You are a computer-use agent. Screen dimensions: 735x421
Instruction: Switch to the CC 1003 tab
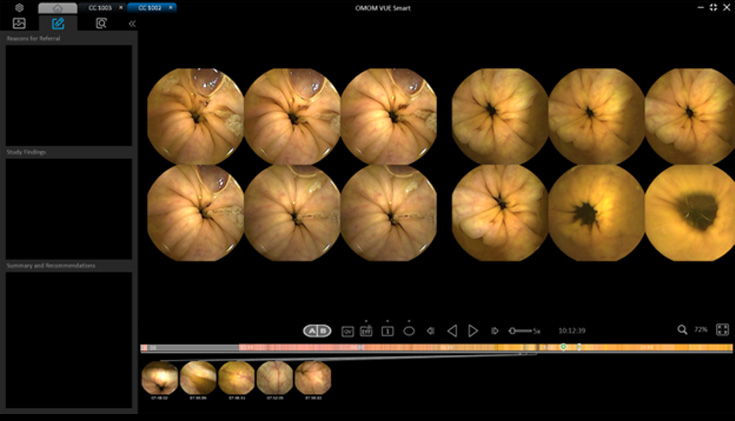pyautogui.click(x=100, y=7)
